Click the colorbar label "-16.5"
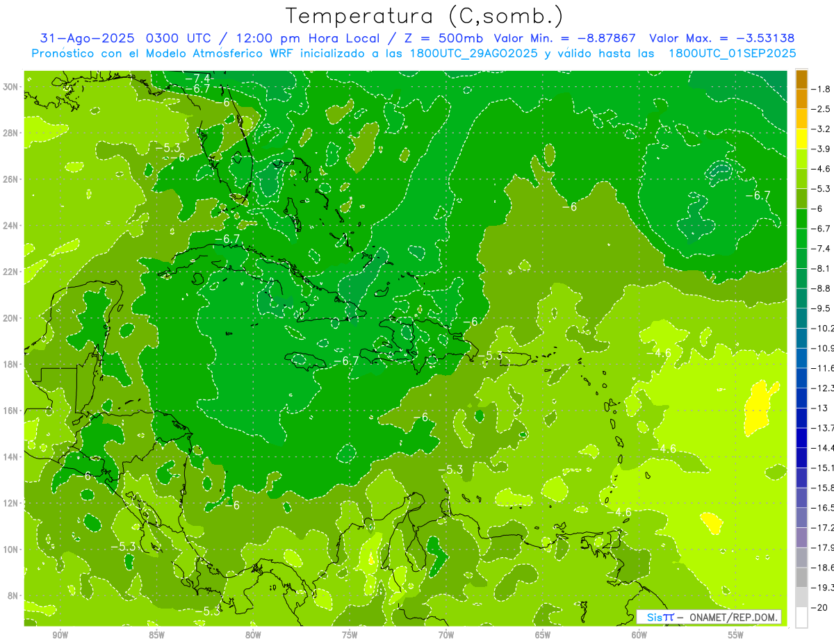Viewport: 834px width, 644px height. [x=822, y=508]
